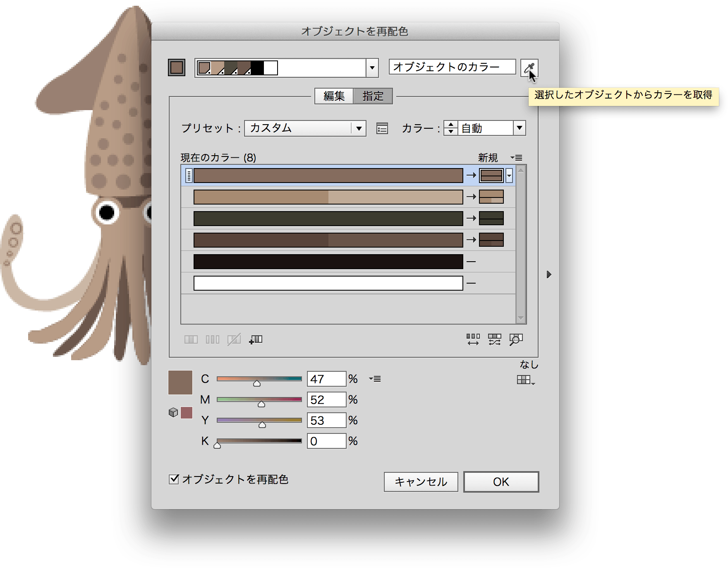This screenshot has width=728, height=568.
Task: Open the カラー 自動 dropdown arrow
Action: point(520,128)
